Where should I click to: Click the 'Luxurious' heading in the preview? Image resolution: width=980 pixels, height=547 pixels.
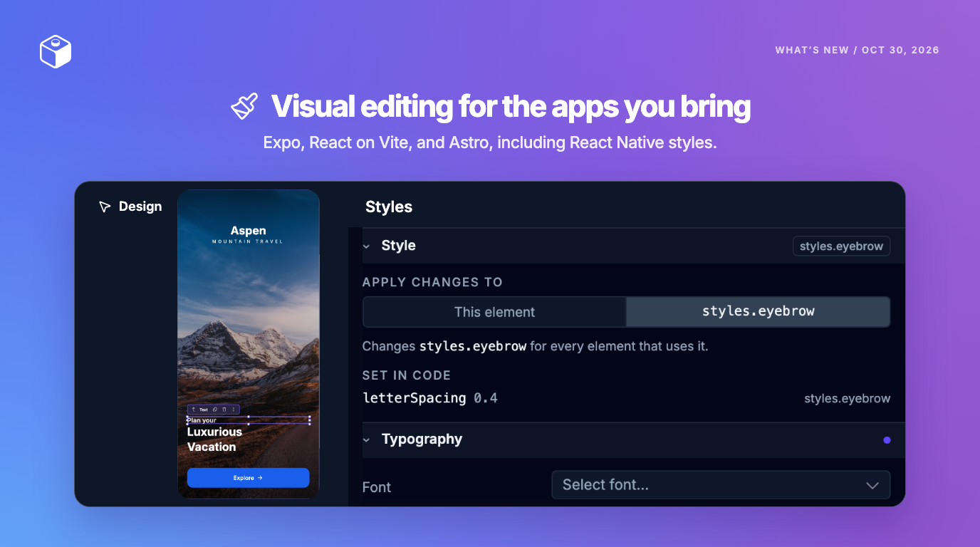pos(214,432)
